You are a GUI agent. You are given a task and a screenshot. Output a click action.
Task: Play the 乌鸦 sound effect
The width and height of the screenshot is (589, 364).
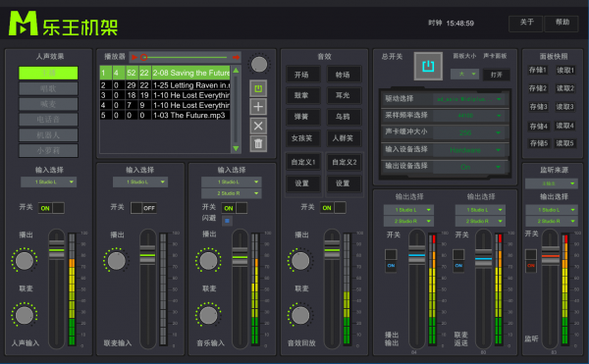[344, 117]
